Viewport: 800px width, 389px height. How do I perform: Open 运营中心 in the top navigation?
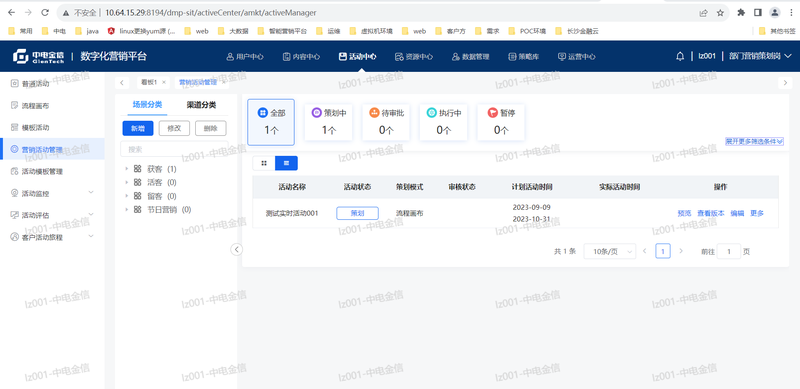pyautogui.click(x=577, y=57)
